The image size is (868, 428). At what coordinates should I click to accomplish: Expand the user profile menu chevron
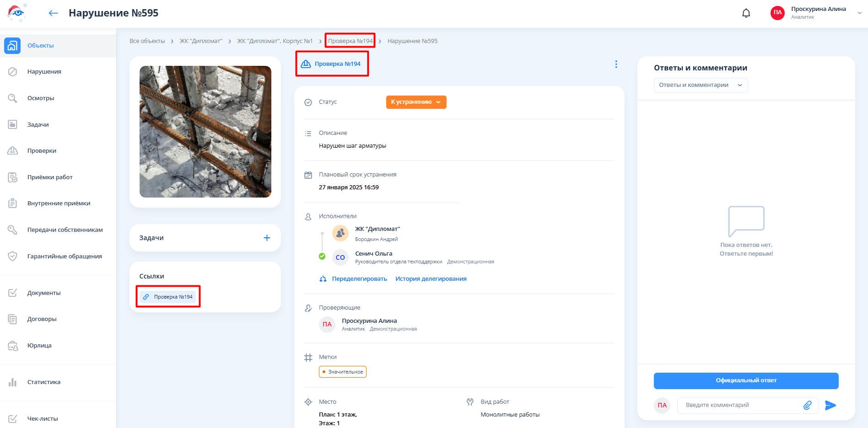859,13
